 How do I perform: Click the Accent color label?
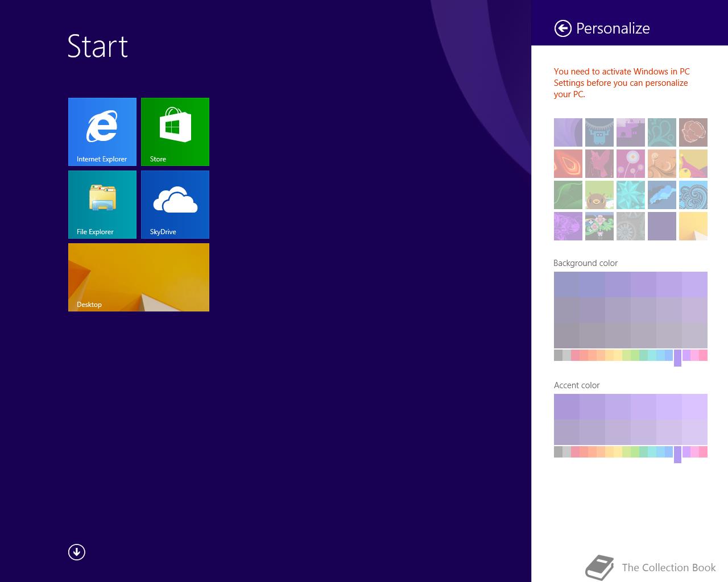[577, 385]
